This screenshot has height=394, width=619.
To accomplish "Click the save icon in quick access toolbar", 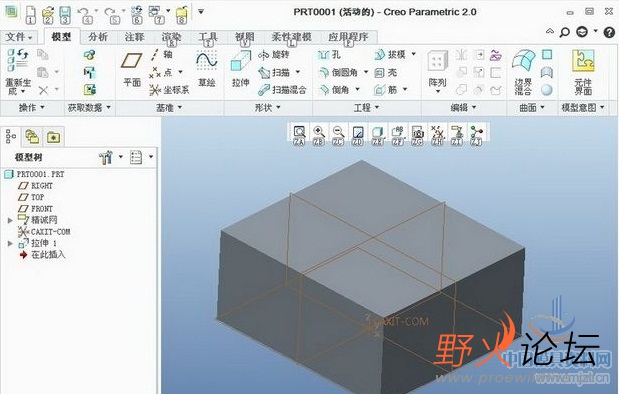I will [x=65, y=15].
